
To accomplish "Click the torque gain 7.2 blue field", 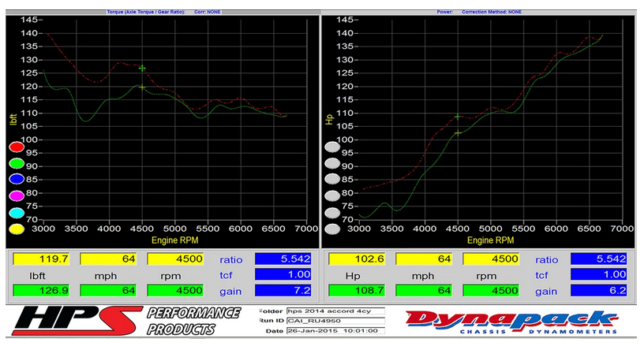I will point(283,290).
